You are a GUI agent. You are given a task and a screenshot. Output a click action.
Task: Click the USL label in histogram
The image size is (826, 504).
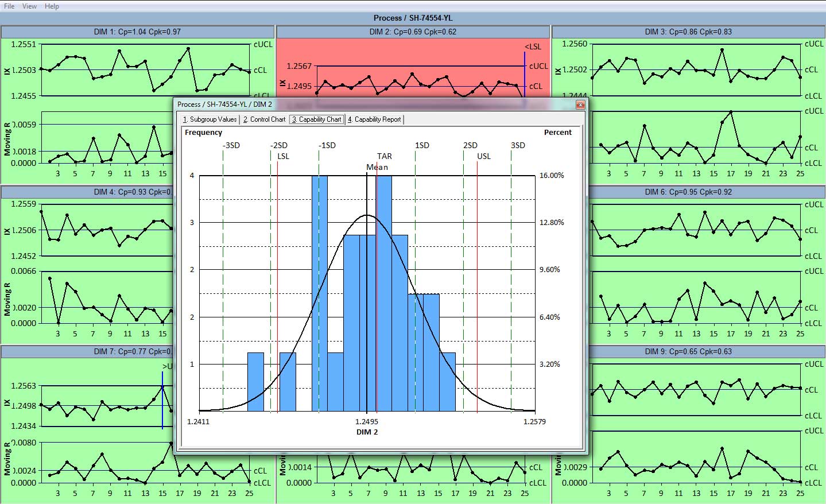(x=484, y=156)
